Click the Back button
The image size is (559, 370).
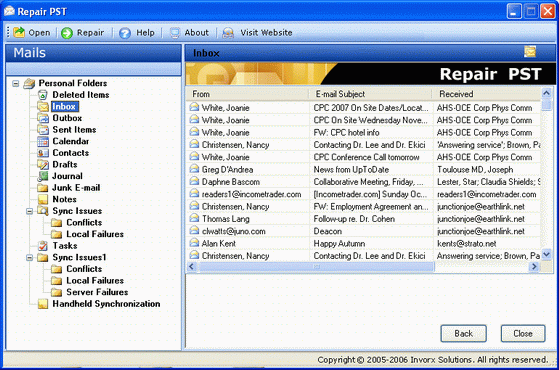(x=463, y=334)
